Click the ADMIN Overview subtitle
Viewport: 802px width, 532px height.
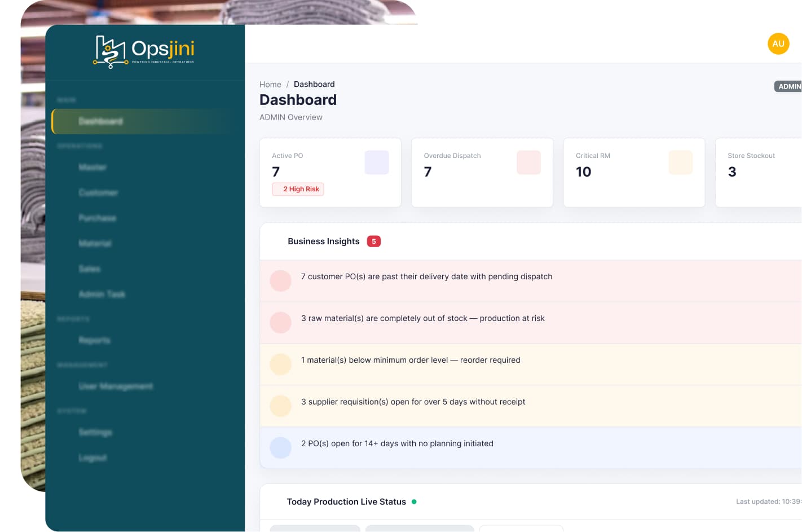pyautogui.click(x=291, y=117)
